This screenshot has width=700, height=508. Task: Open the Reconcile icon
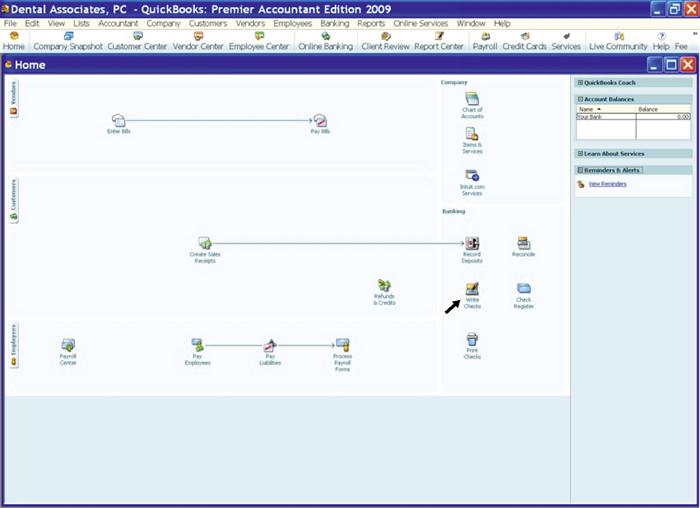tap(523, 243)
